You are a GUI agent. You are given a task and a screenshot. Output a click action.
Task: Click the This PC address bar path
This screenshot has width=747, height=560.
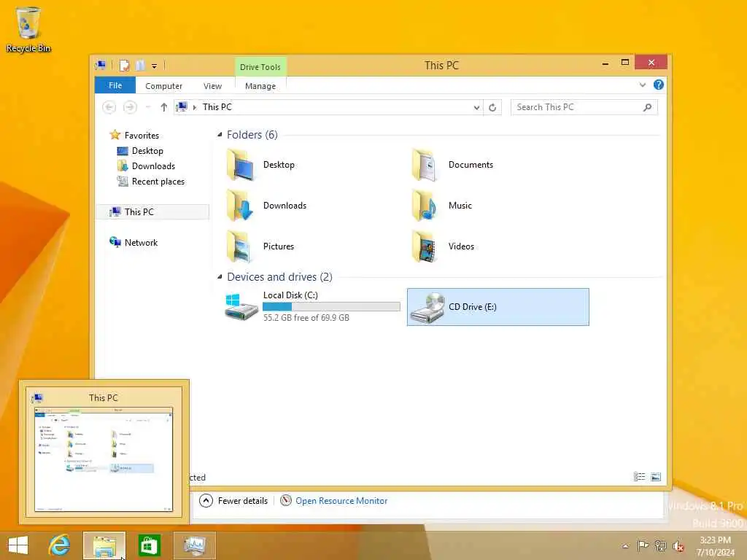click(217, 107)
